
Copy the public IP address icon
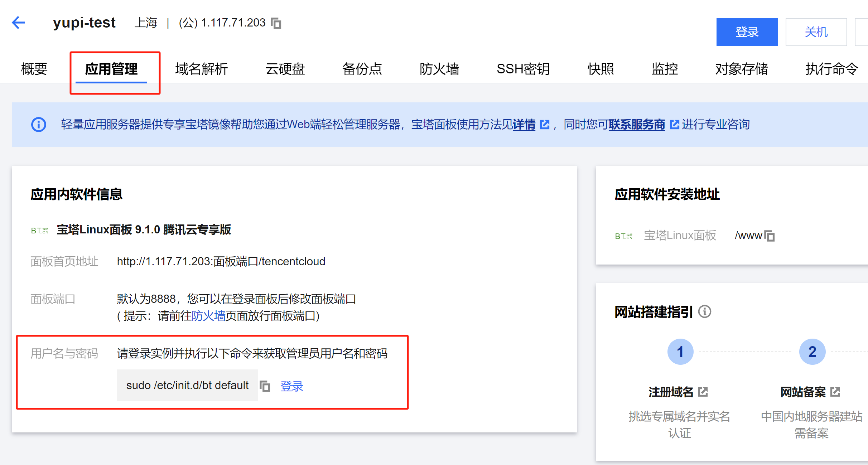tap(276, 23)
